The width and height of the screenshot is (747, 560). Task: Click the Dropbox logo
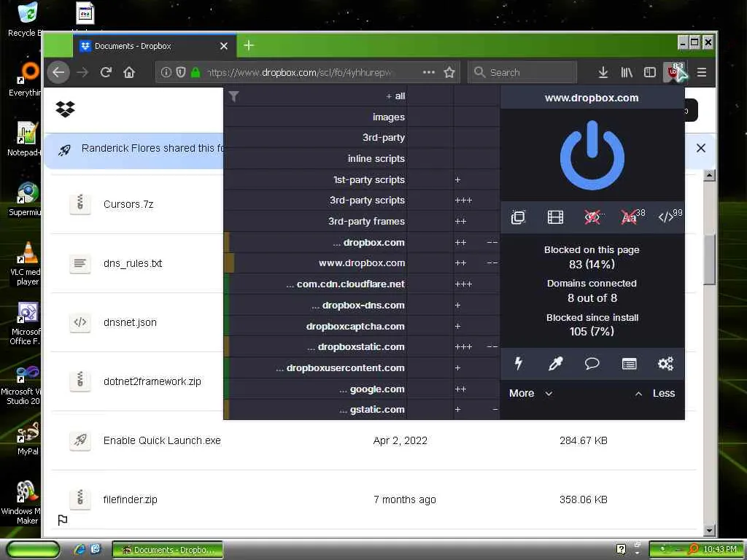[65, 109]
